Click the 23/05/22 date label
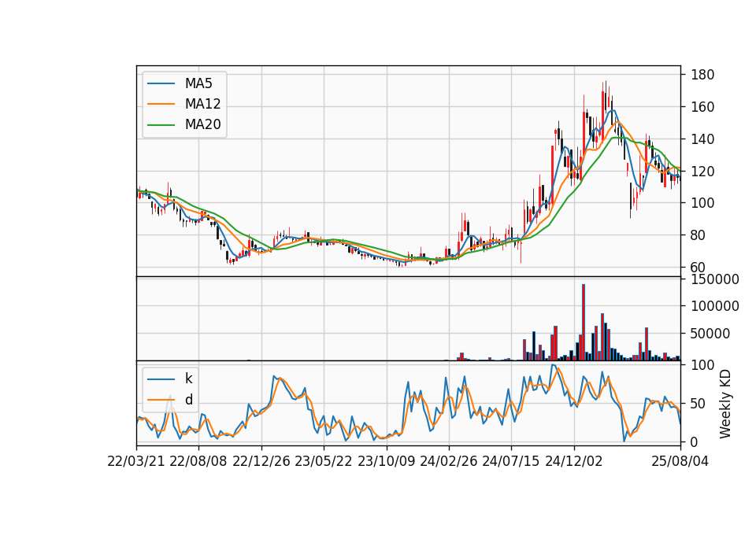Screen dimensions: 756x543 click(x=324, y=461)
